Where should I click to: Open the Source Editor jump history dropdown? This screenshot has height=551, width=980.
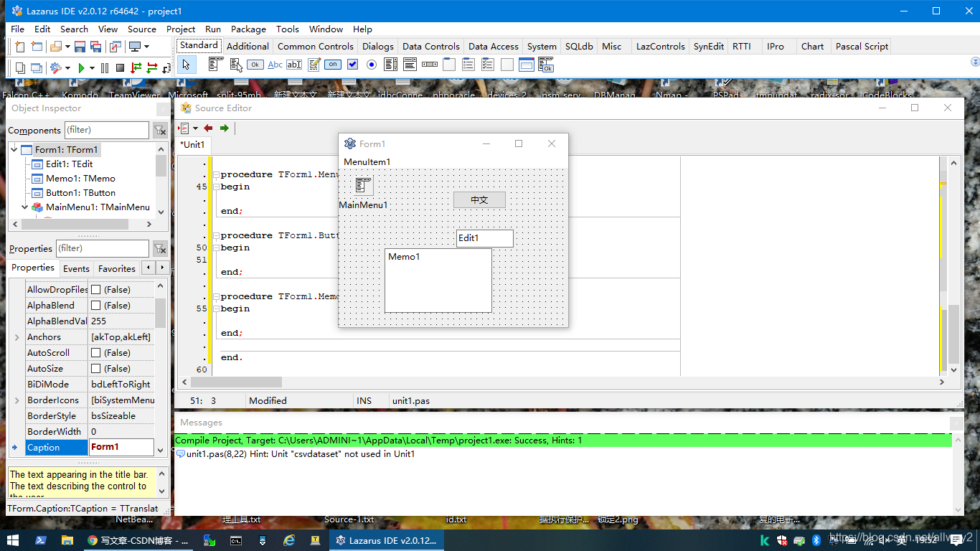click(x=195, y=128)
